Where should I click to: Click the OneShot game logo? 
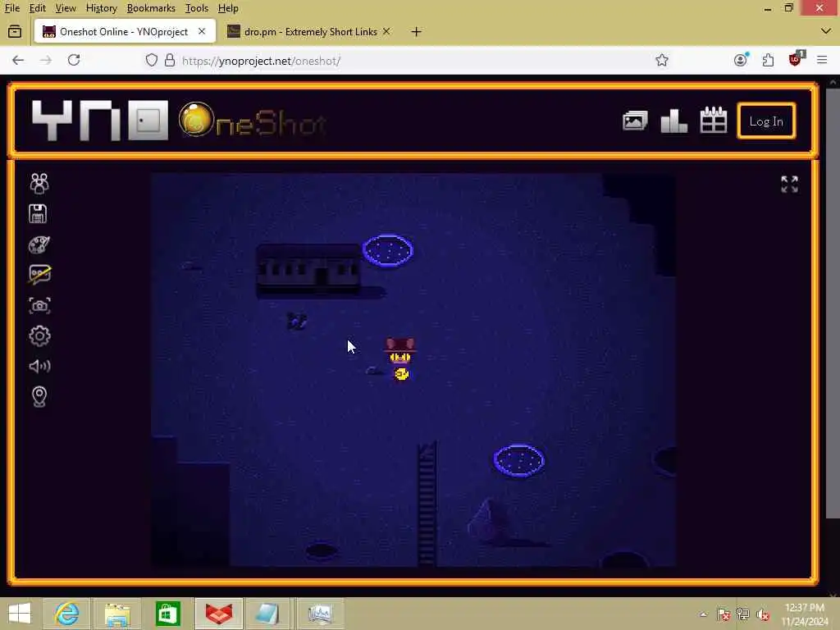tap(252, 121)
